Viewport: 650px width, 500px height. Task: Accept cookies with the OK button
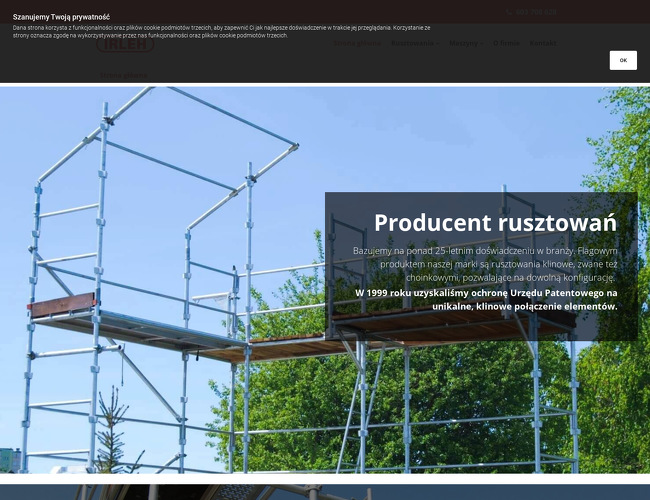pos(623,61)
